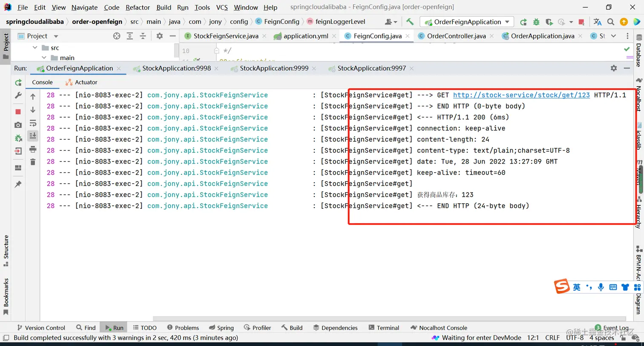This screenshot has height=346, width=644.
Task: Click the wrench icon in the Run panel
Action: (18, 96)
